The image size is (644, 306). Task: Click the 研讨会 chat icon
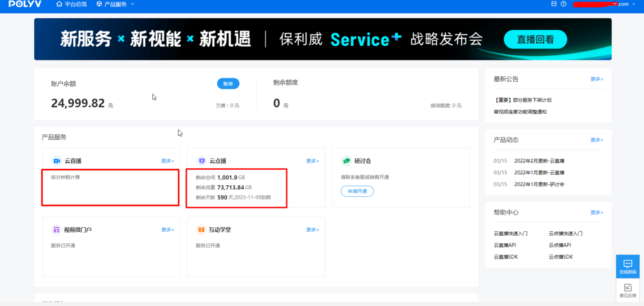(x=347, y=161)
